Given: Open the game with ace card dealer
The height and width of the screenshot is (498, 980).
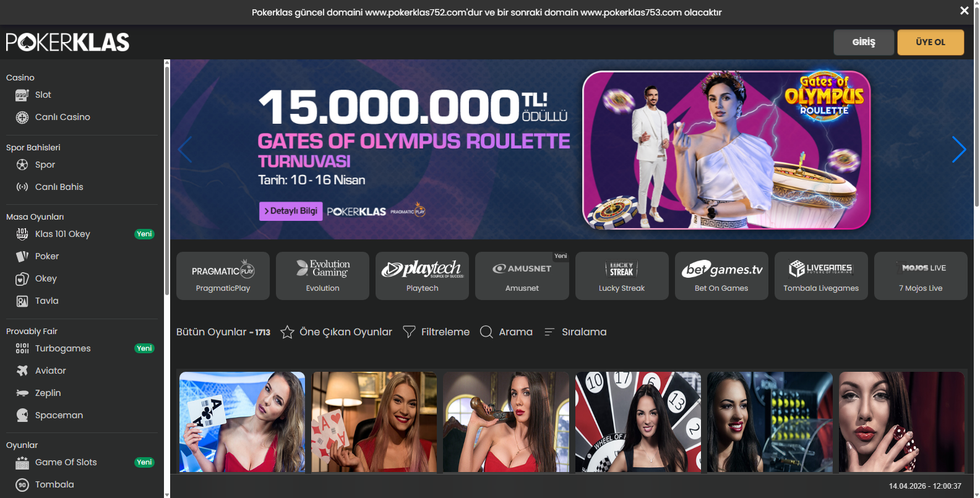Looking at the screenshot, I should (242, 422).
